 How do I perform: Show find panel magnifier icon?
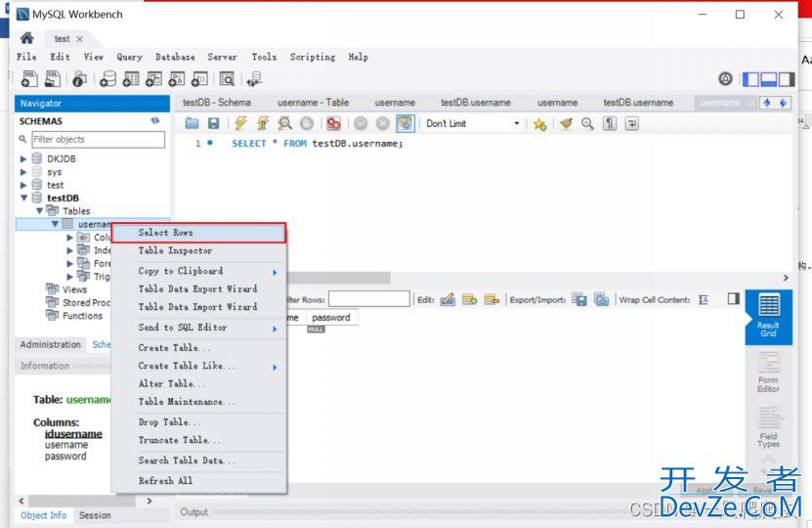(x=587, y=123)
